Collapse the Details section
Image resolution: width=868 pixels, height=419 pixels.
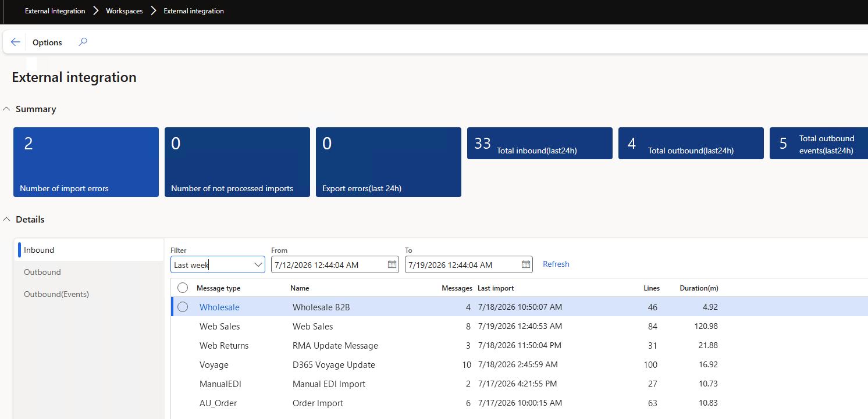pyautogui.click(x=7, y=220)
